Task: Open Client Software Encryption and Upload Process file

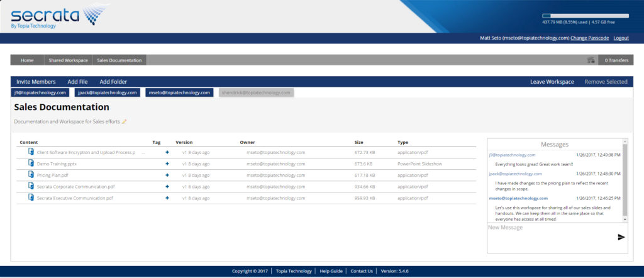Action: click(x=86, y=152)
